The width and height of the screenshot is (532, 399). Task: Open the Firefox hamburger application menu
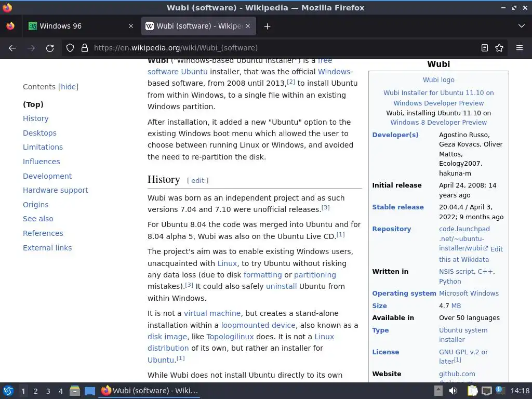pos(520,48)
